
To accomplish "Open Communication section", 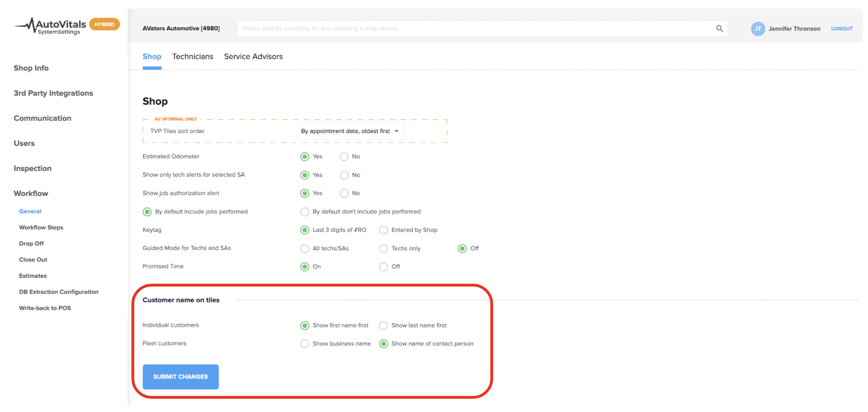I will coord(42,118).
